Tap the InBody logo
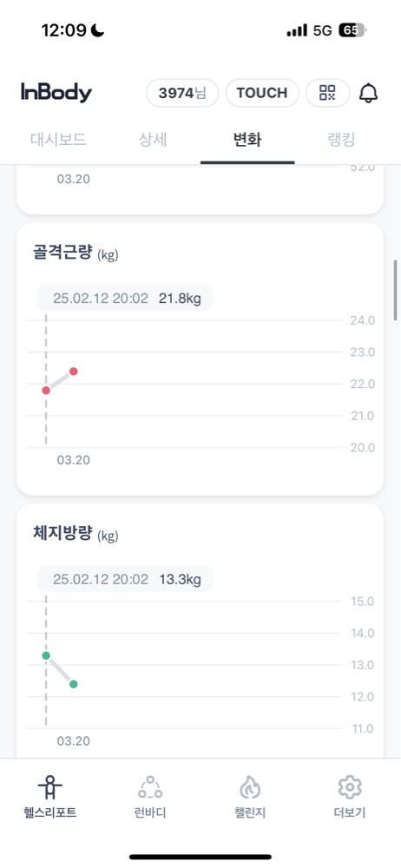 coord(56,93)
